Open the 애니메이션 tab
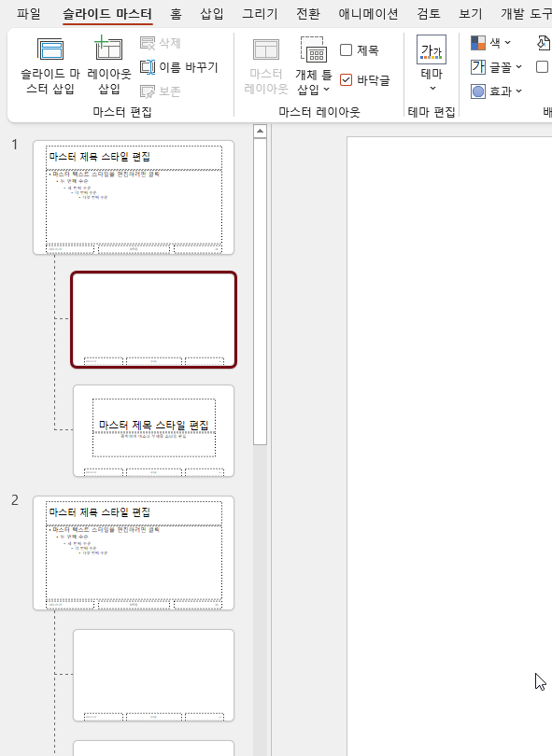 368,14
